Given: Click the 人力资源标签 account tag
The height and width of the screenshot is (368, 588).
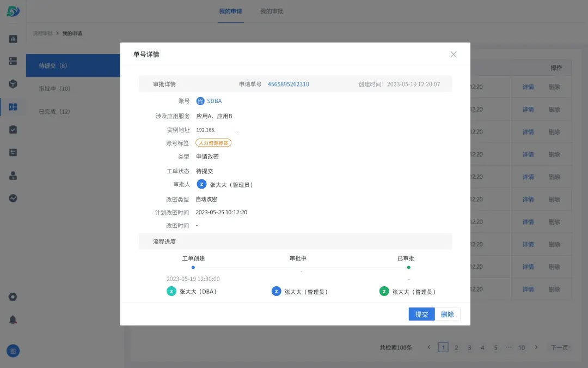Looking at the screenshot, I should click(x=213, y=142).
